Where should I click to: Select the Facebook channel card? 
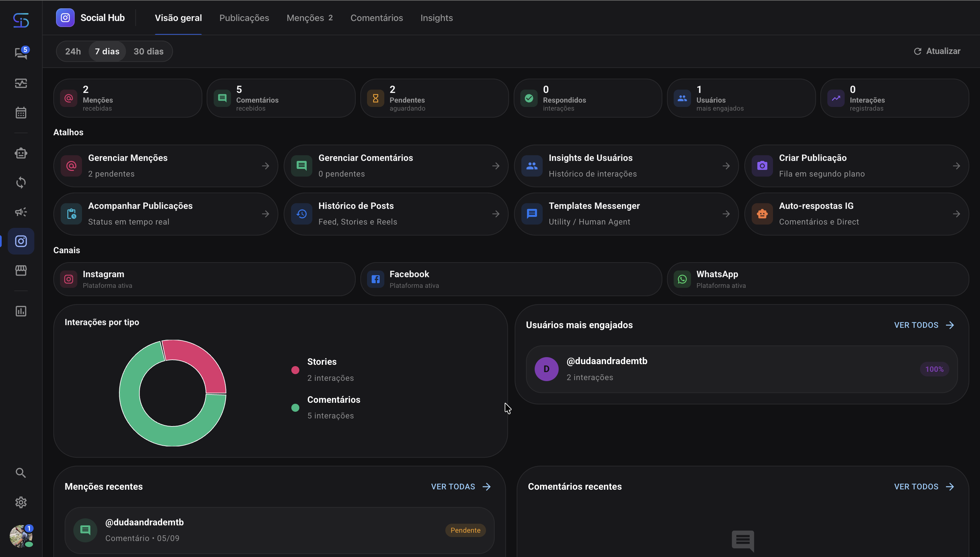click(511, 279)
